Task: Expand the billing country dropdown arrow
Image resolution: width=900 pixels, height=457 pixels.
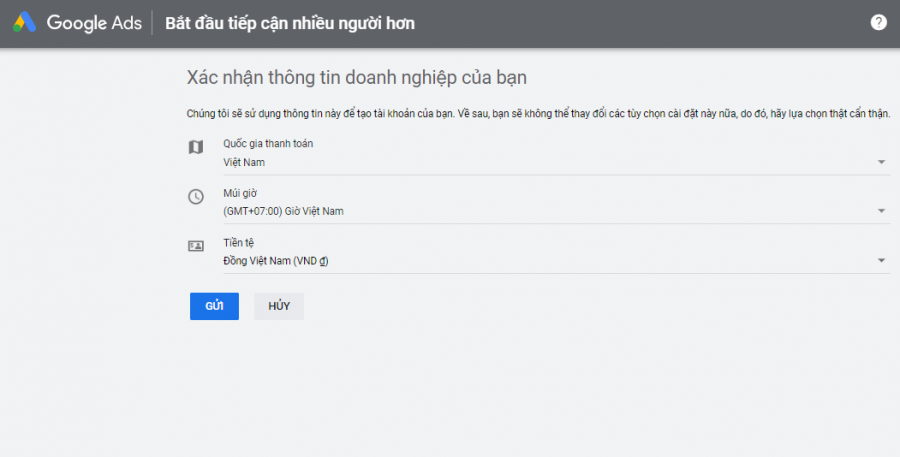Action: click(x=882, y=162)
